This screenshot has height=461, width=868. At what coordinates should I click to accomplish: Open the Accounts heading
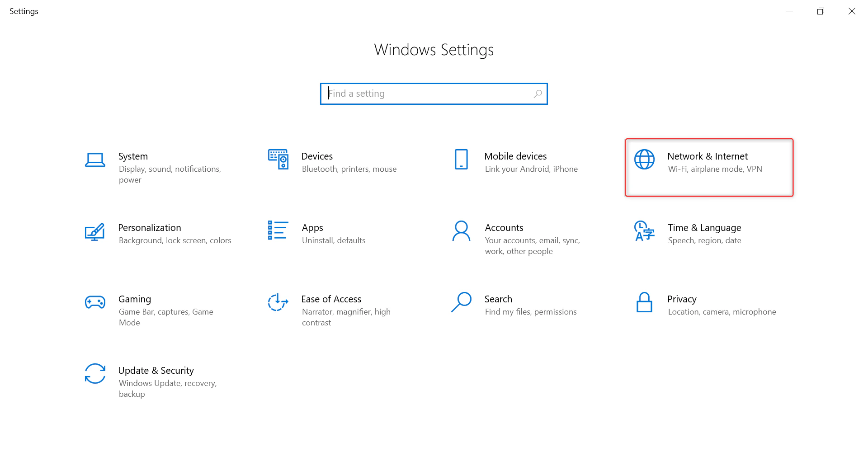click(504, 228)
